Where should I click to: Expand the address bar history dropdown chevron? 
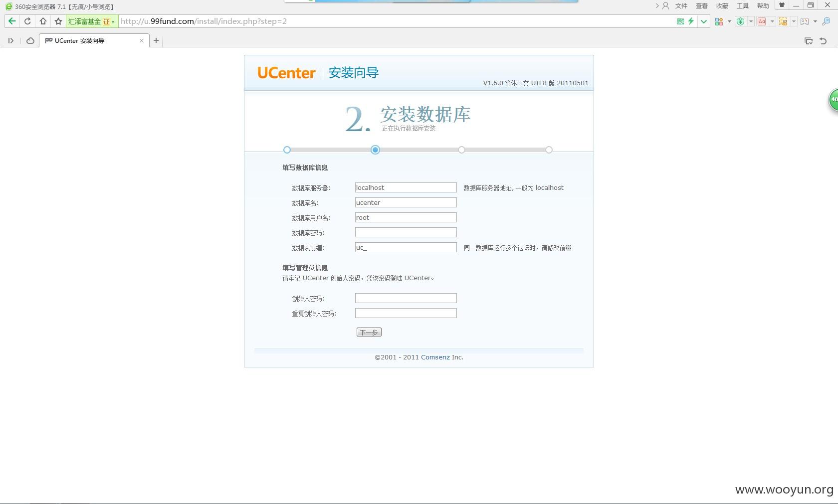(x=704, y=21)
